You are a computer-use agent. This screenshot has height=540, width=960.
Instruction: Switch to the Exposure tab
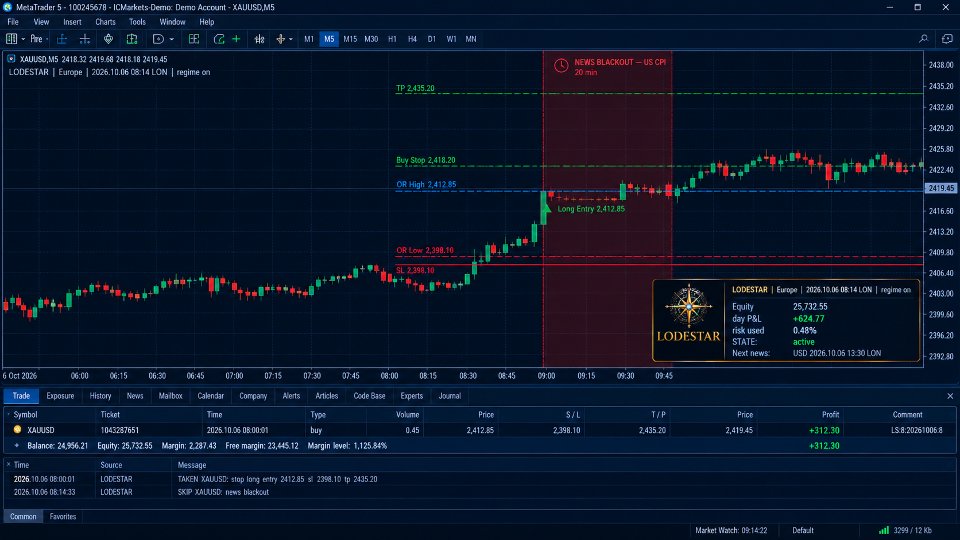click(x=60, y=396)
